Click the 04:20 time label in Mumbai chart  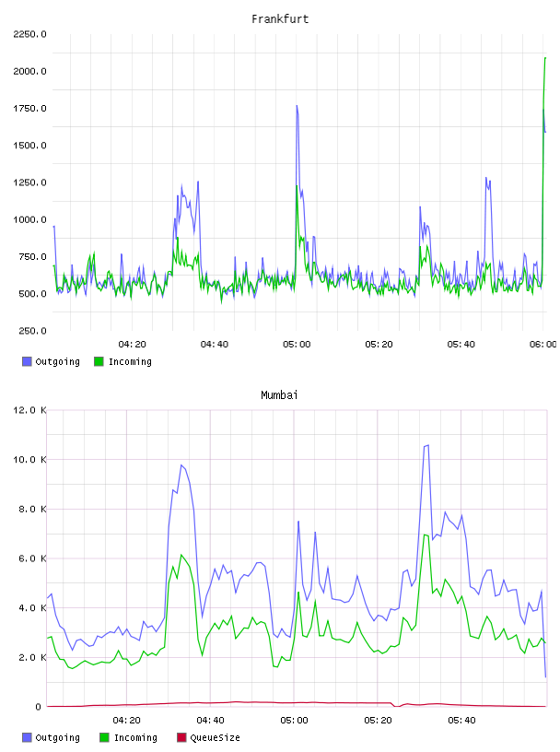[x=126, y=721]
